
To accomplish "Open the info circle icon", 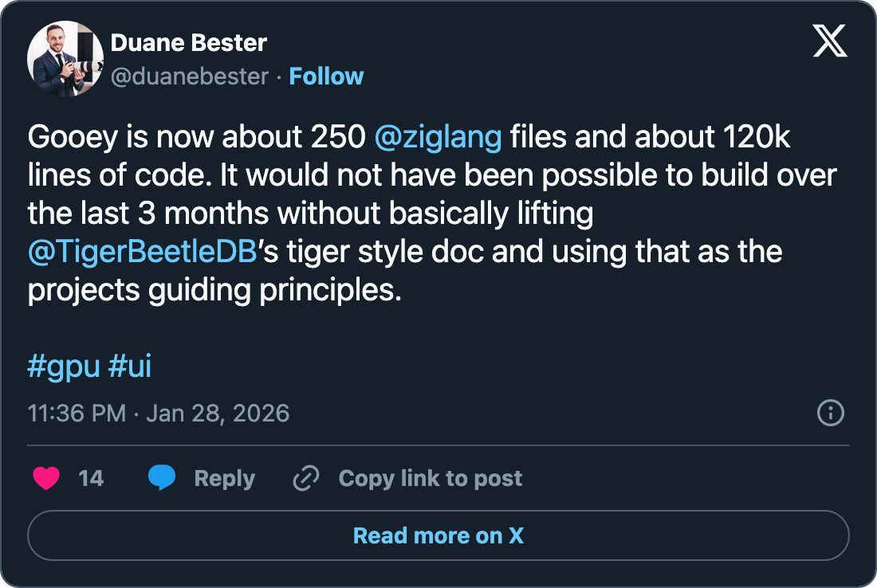I will (831, 414).
